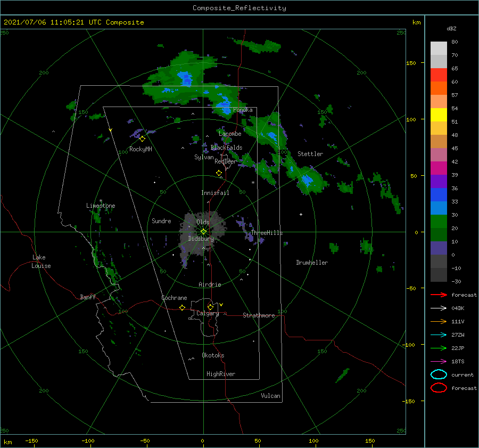Click yellow diamond marker below Cochrane

tap(182, 307)
